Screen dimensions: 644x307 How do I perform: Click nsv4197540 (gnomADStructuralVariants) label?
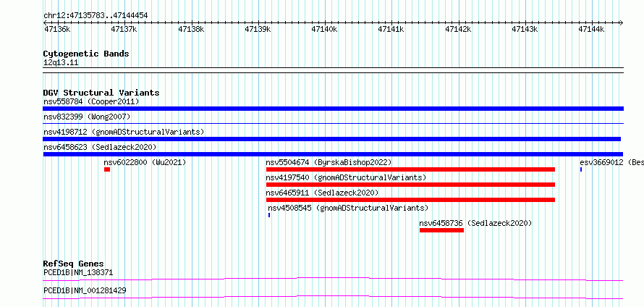point(346,177)
